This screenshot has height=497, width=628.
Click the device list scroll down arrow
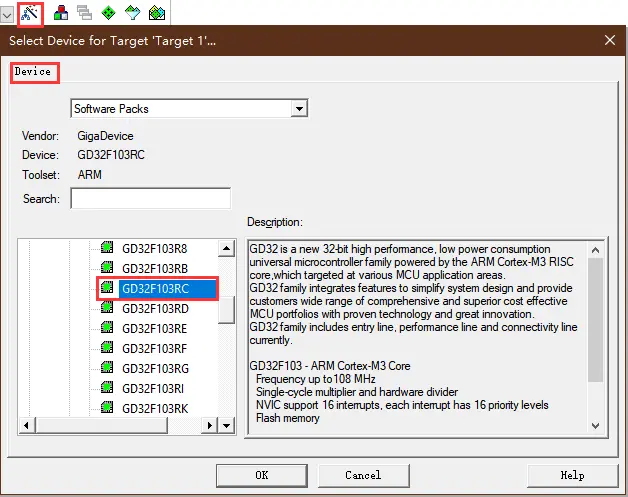click(227, 425)
